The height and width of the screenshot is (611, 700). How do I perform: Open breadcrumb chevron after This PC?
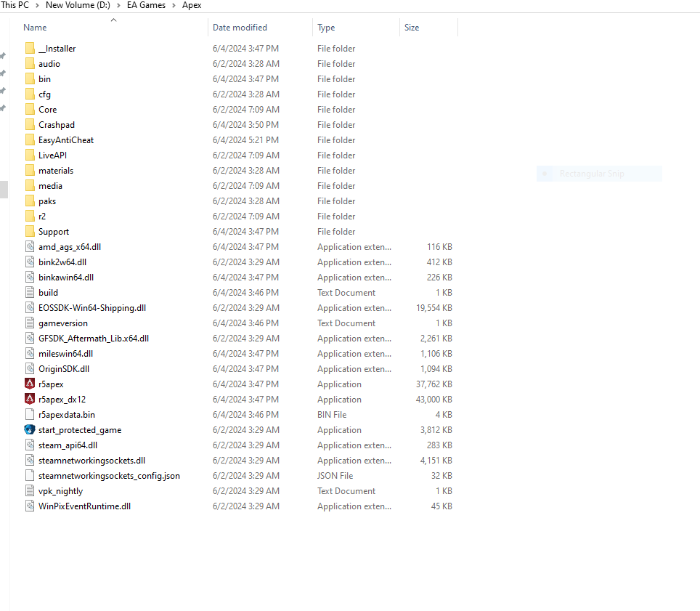click(38, 5)
